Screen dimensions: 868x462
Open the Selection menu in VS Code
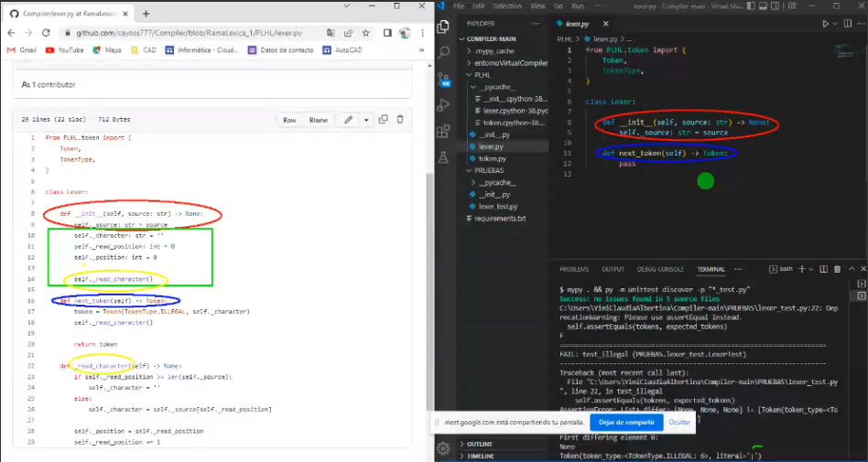tap(507, 6)
